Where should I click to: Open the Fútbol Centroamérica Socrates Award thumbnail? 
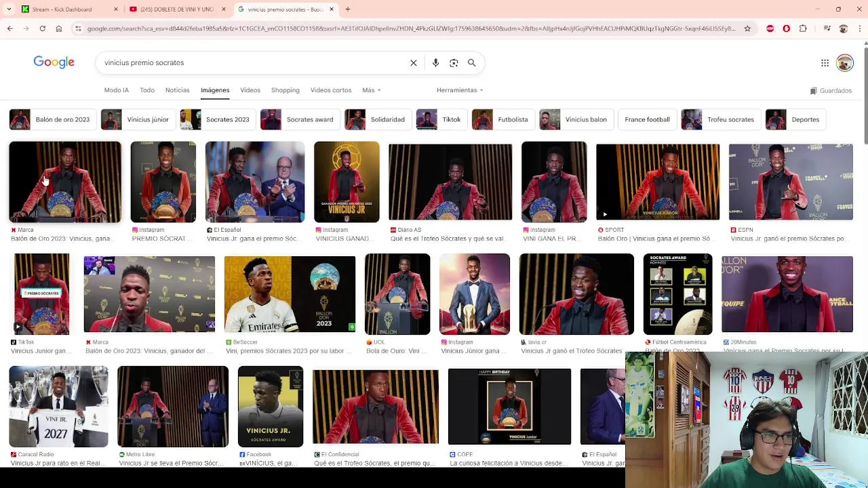pos(677,294)
